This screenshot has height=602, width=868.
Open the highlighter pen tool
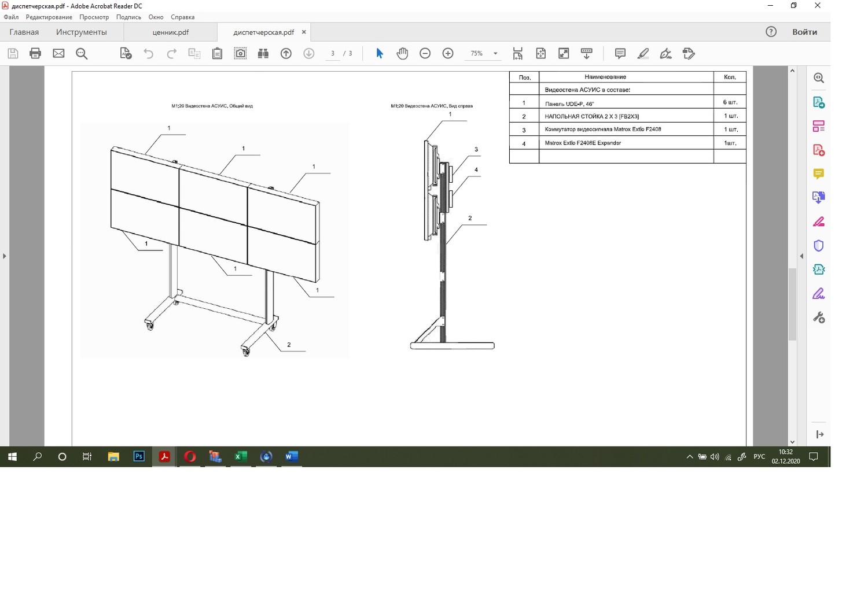tap(643, 54)
